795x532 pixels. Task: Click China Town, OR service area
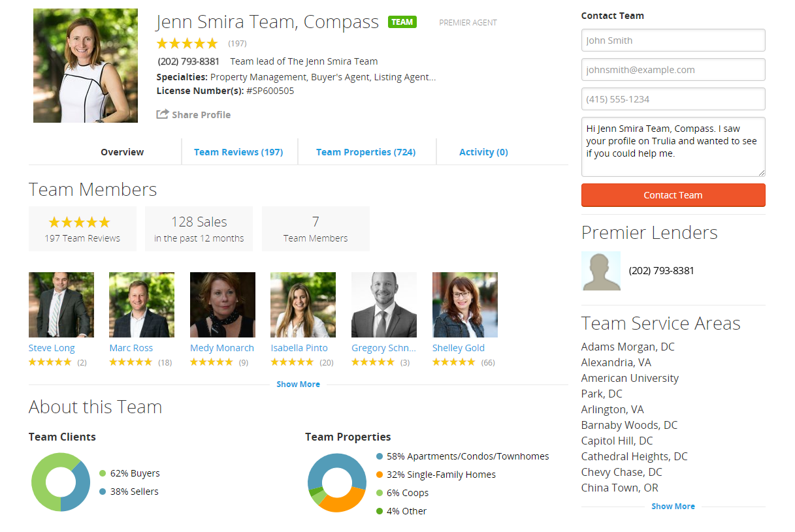click(620, 488)
